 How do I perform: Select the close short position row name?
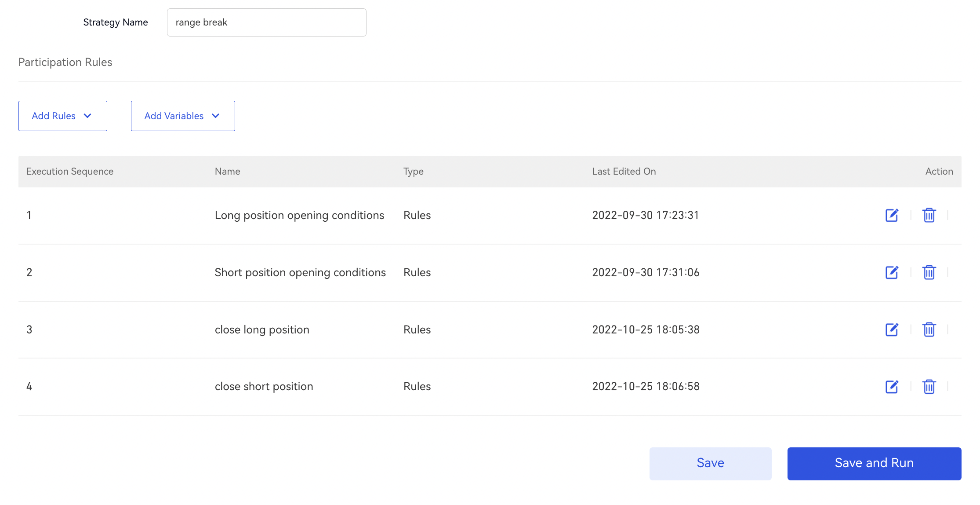264,387
